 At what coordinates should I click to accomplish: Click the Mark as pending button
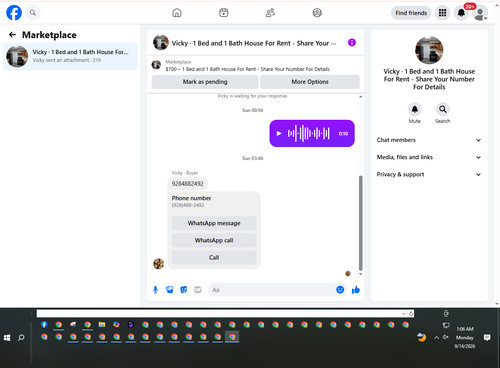click(x=205, y=82)
